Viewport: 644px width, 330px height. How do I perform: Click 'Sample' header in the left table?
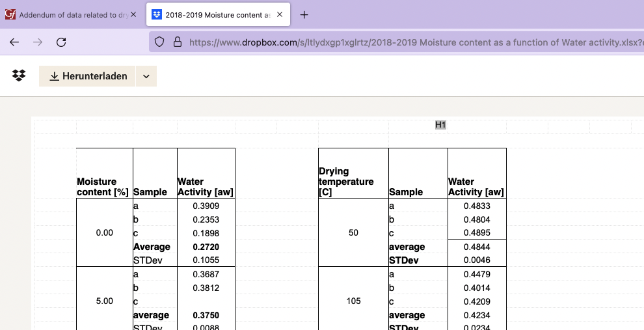coord(150,192)
